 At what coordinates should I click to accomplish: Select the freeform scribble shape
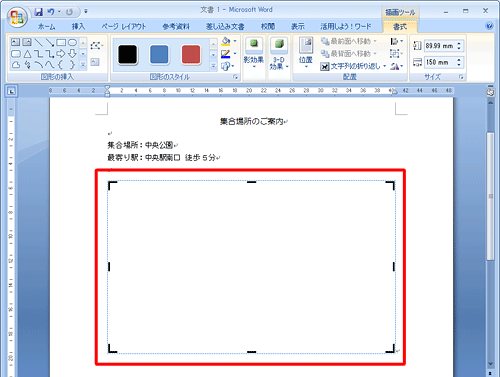point(28,65)
